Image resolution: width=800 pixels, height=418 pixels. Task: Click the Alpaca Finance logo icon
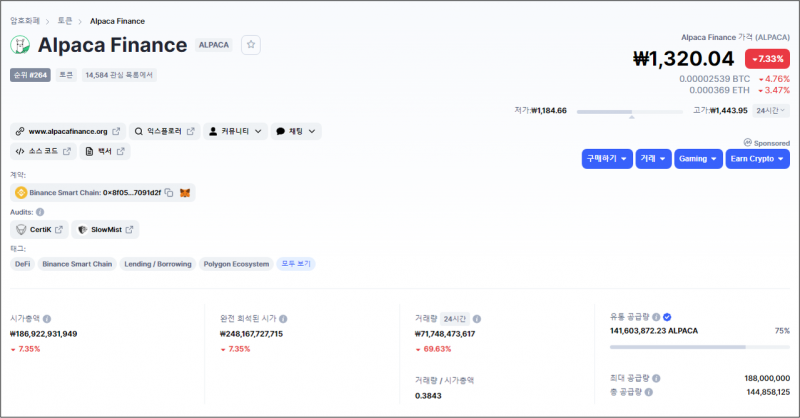[20, 45]
